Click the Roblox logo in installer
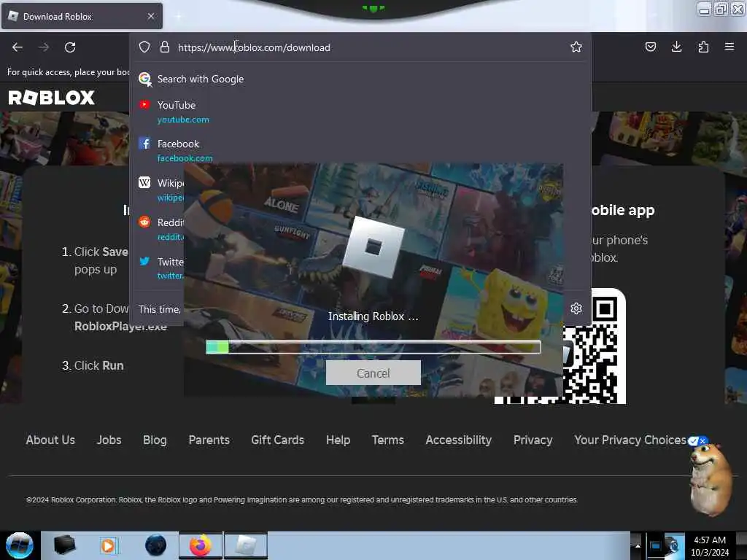747x560 pixels. tap(373, 247)
